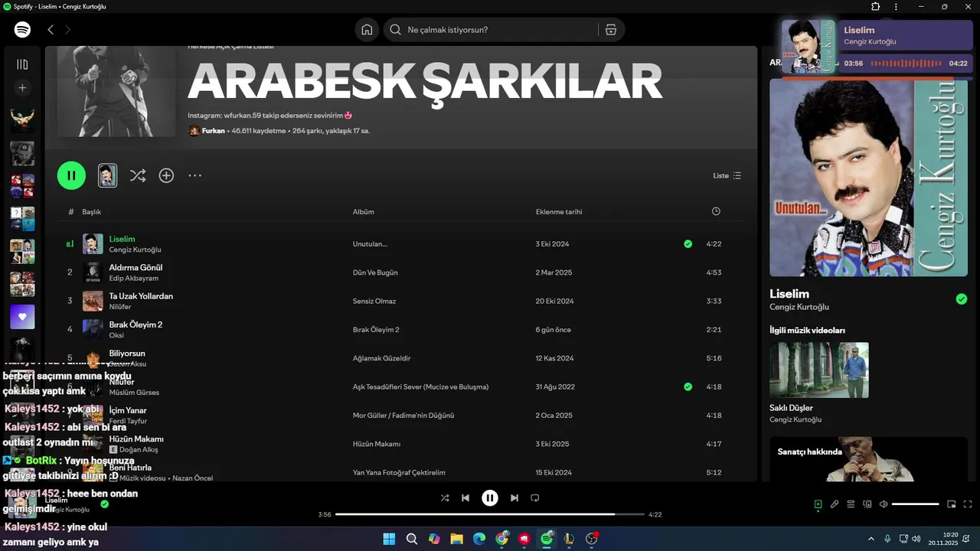980x551 pixels.
Task: Open 'Yan Yana Fotoğraf Çektirelim' album
Action: pyautogui.click(x=399, y=473)
